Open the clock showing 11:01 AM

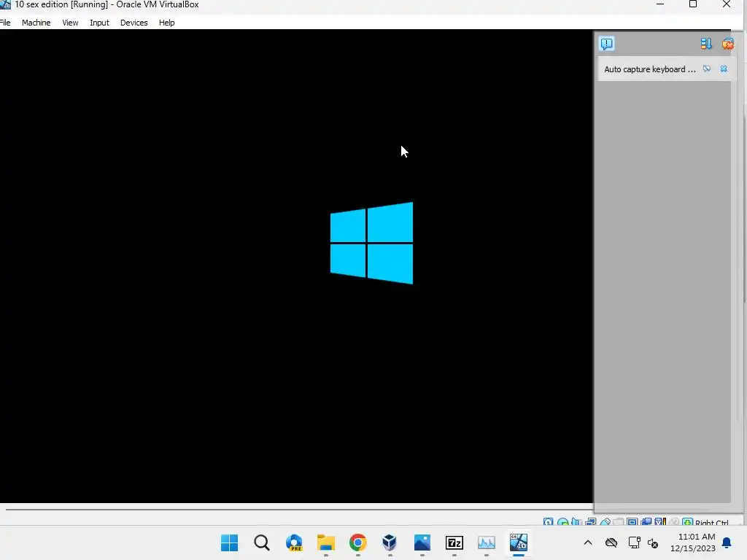coord(693,542)
